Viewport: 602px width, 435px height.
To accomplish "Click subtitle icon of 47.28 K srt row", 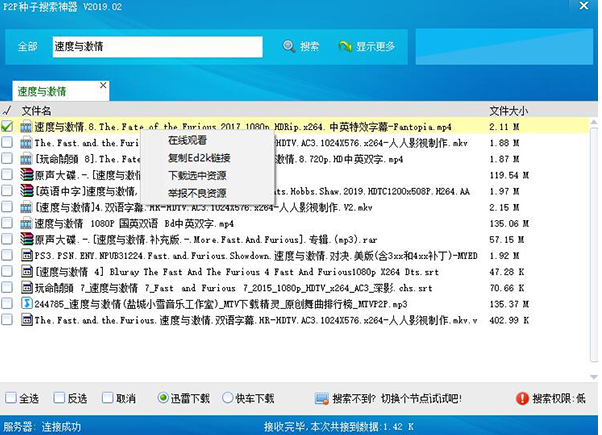I will 26,271.
